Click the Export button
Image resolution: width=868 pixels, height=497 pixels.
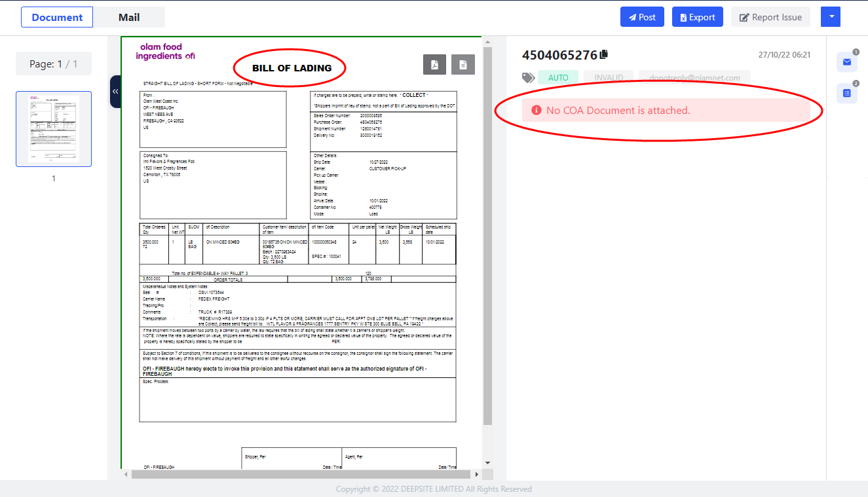coord(697,17)
